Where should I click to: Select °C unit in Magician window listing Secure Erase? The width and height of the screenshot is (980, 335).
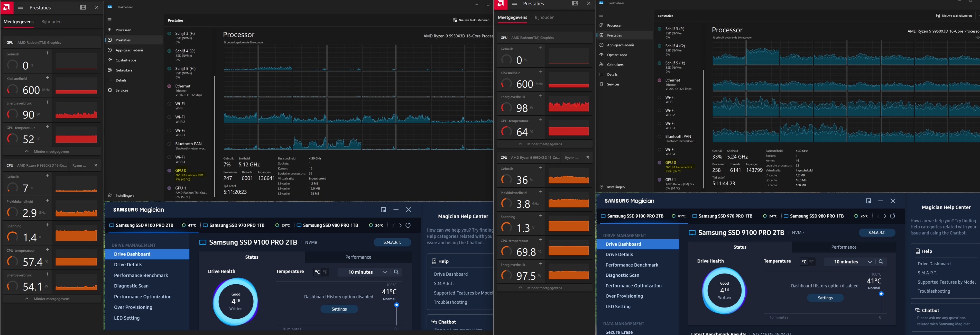pyautogui.click(x=803, y=261)
